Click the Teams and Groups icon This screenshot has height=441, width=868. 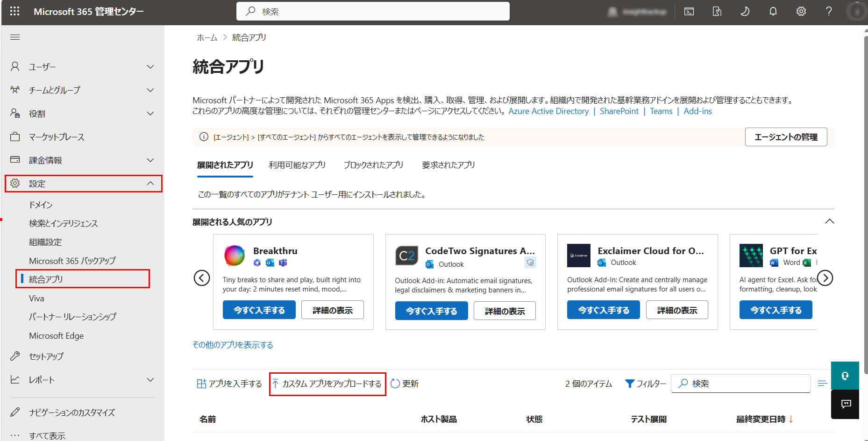15,90
